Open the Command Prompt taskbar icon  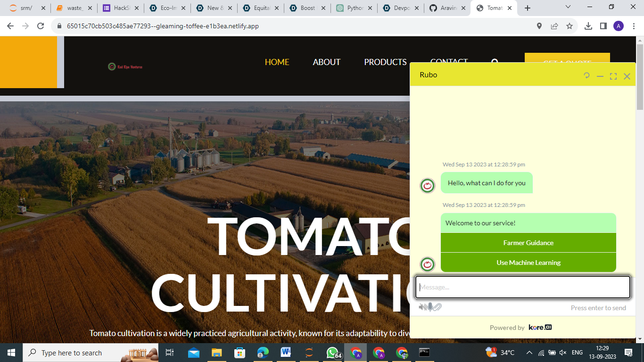click(x=424, y=353)
